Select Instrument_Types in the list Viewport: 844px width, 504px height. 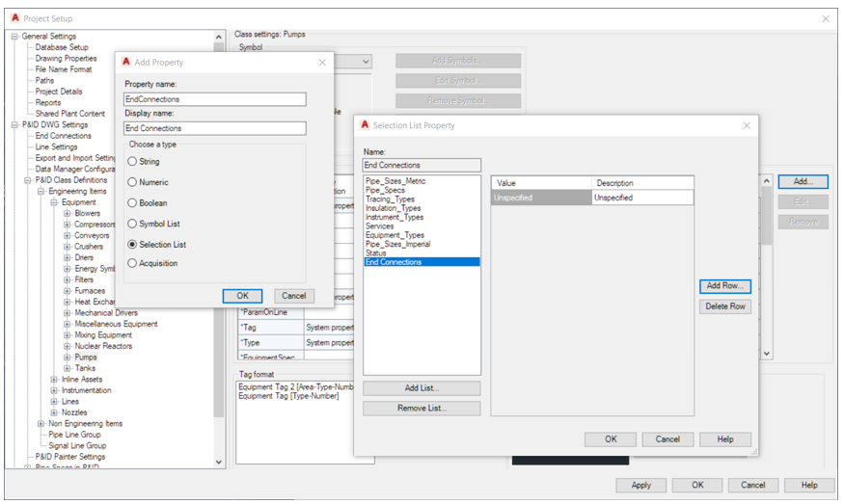pos(395,217)
